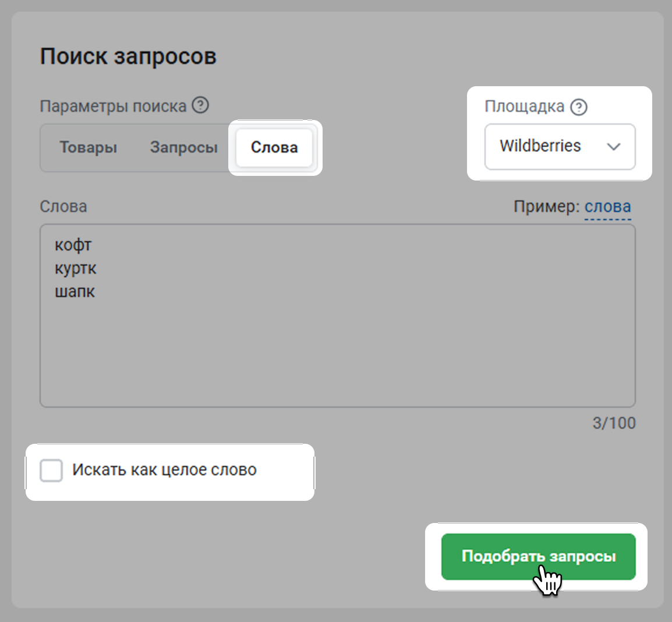Click the 3/100 word counter
The image size is (672, 622).
click(x=614, y=423)
